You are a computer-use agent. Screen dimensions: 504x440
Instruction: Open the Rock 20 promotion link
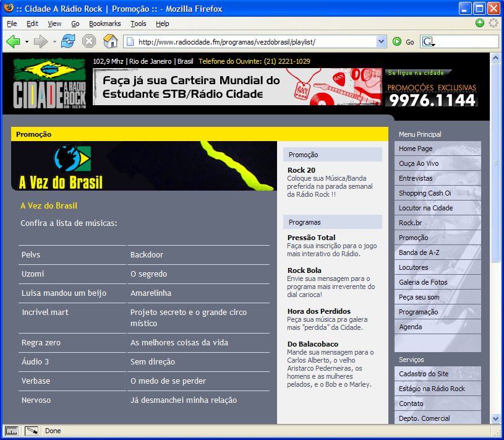(x=301, y=170)
